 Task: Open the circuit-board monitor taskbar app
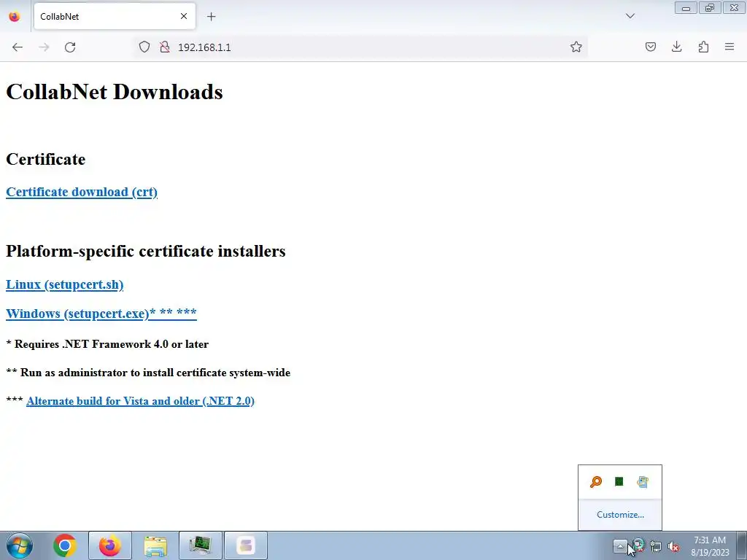coord(201,545)
